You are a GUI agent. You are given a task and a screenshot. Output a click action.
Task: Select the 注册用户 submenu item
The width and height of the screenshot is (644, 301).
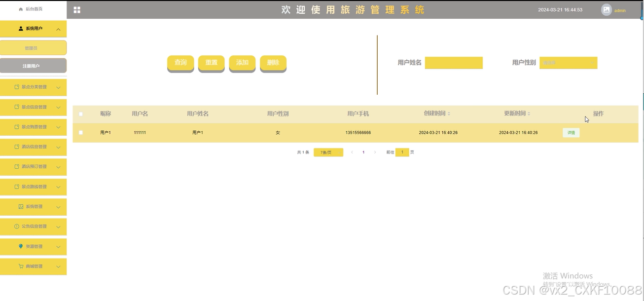pyautogui.click(x=33, y=66)
